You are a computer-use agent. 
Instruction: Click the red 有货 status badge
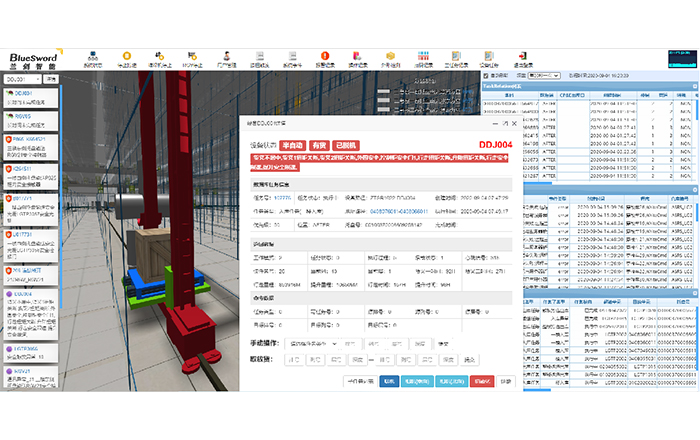tap(319, 145)
